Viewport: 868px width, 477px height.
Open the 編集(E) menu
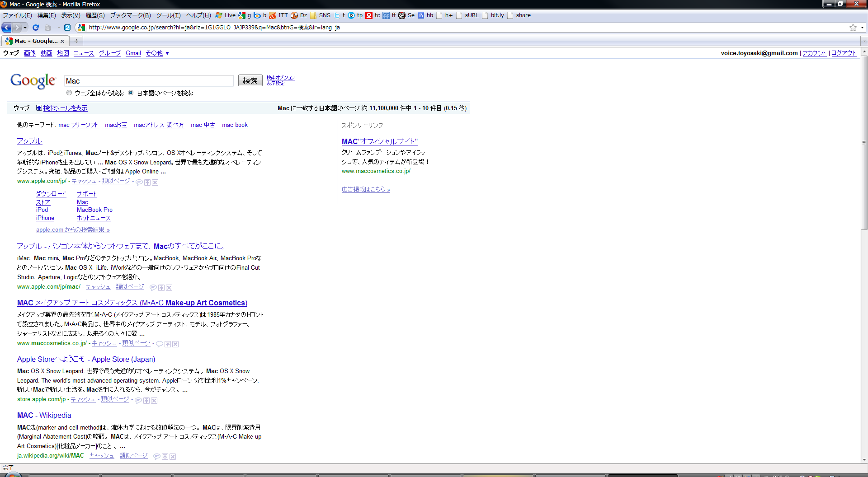(x=47, y=15)
